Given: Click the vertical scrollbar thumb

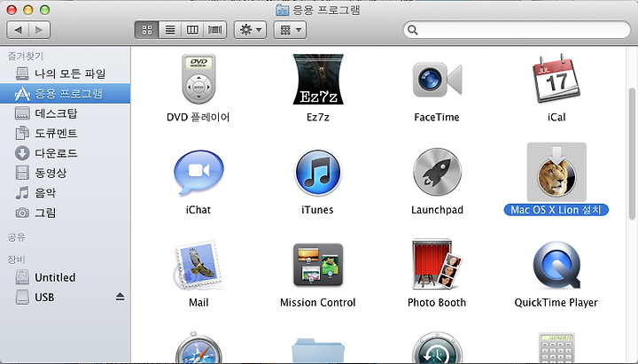Looking at the screenshot, I should click(x=633, y=154).
